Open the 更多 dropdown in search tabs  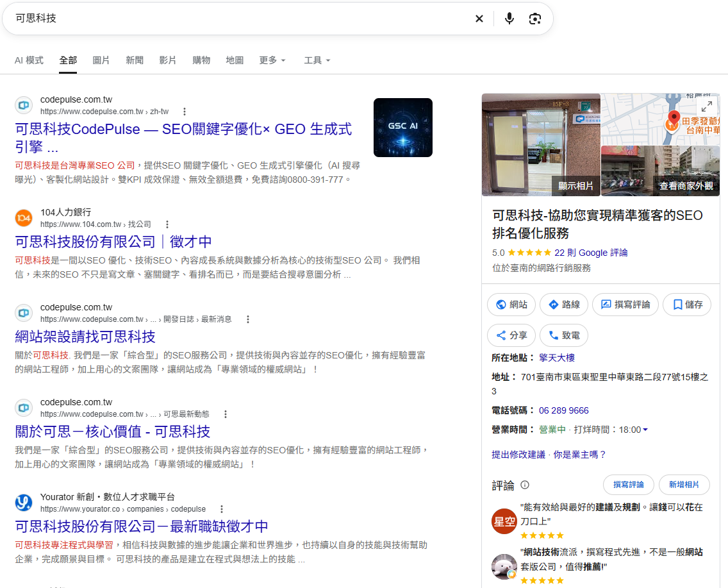click(272, 60)
